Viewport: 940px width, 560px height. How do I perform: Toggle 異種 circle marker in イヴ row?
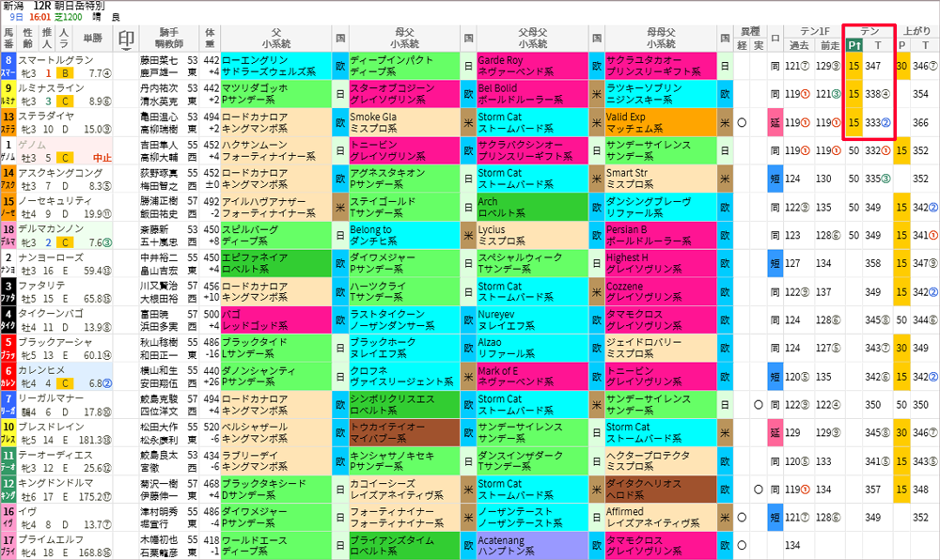742,517
